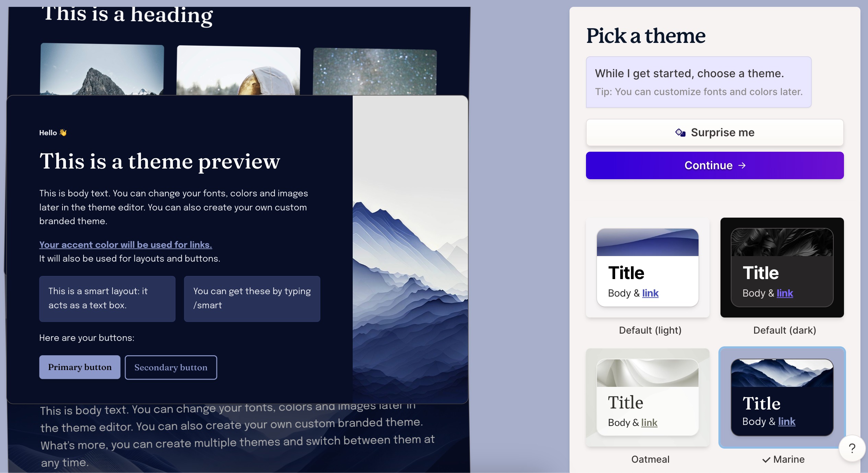This screenshot has height=473, width=868.
Task: Open the theme customization tip area
Action: pyautogui.click(x=699, y=82)
